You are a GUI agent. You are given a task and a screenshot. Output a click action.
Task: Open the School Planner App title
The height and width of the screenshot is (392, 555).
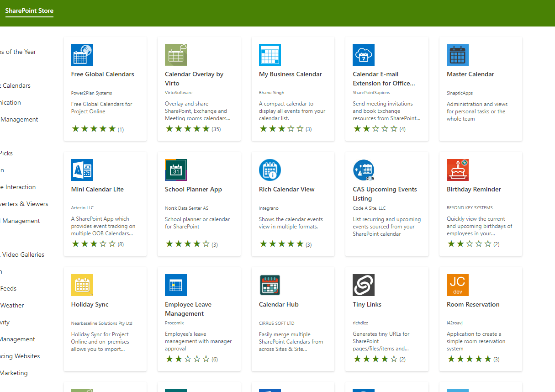tap(193, 189)
